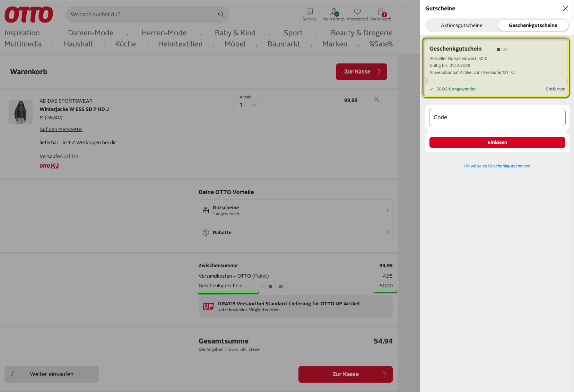Viewport: 574px width, 392px height.
Task: Open Beauty & Drogerie category
Action: coord(362,33)
